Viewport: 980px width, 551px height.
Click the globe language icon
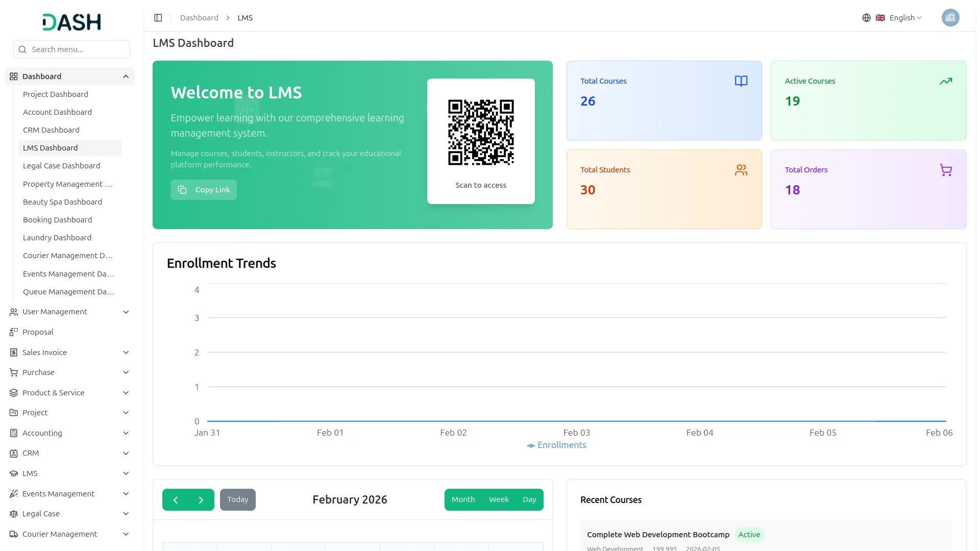tap(866, 18)
